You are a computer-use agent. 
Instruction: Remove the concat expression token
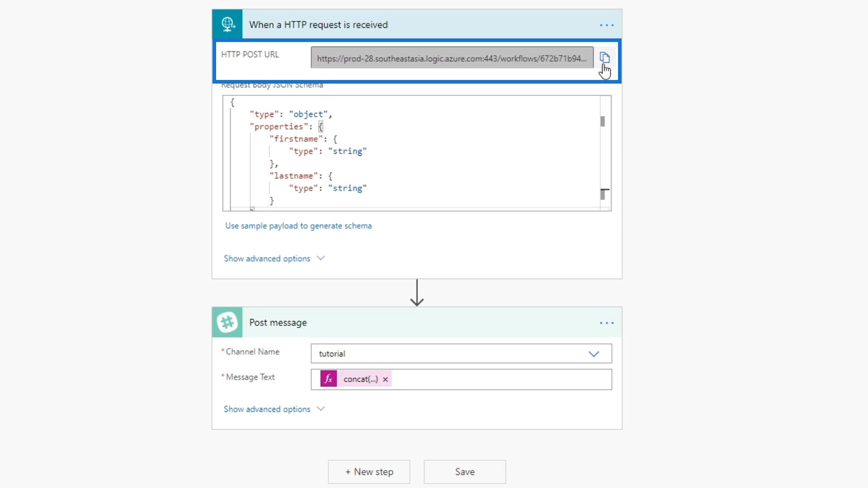[385, 380]
